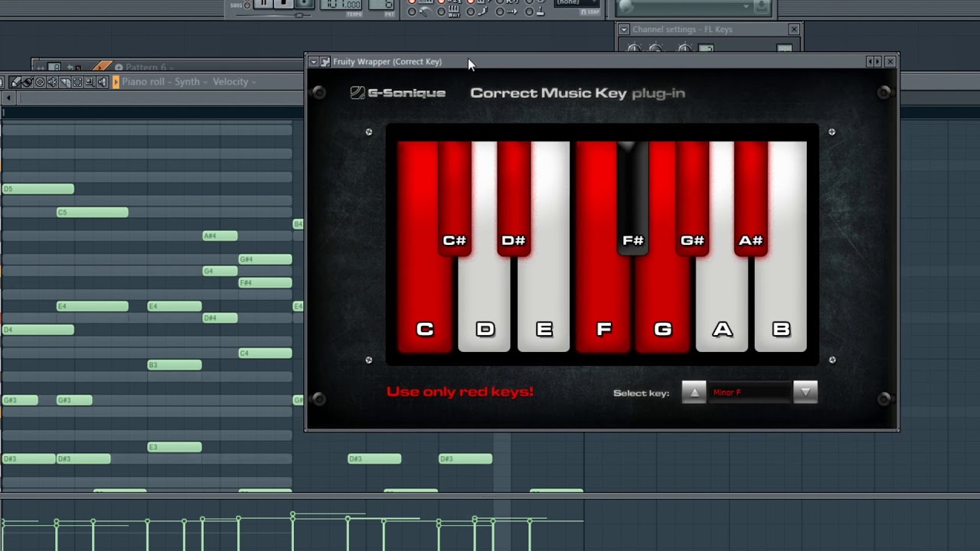Select the Slice tool in piano roll
Screen dimensions: 980x551
[65, 82]
